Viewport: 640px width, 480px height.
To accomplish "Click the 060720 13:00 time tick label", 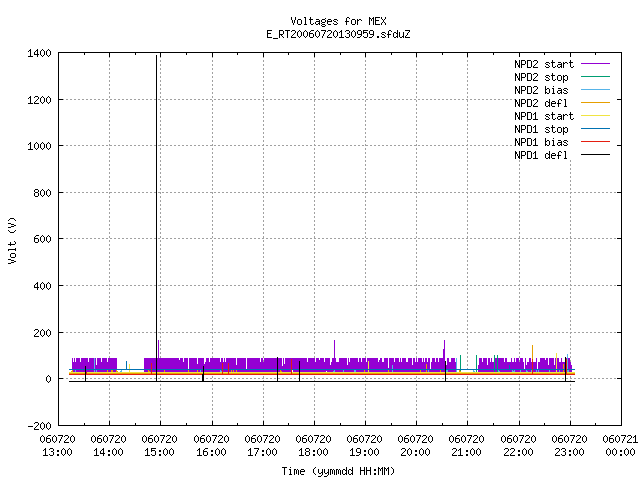I will 58,446.
